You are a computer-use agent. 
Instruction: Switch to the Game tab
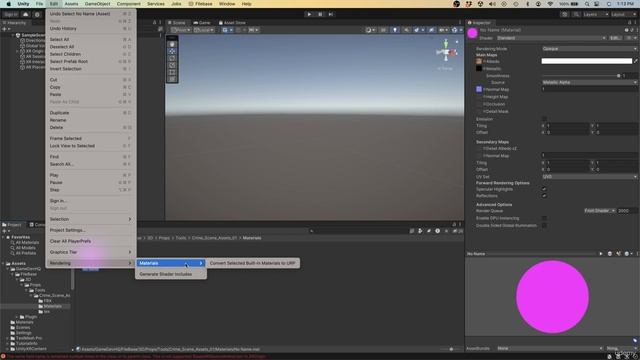click(202, 23)
